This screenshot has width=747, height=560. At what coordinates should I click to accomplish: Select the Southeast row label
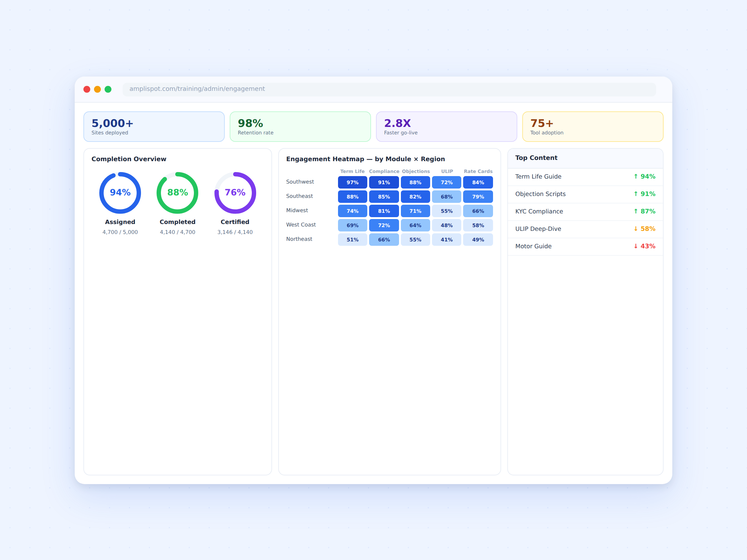[x=299, y=196]
